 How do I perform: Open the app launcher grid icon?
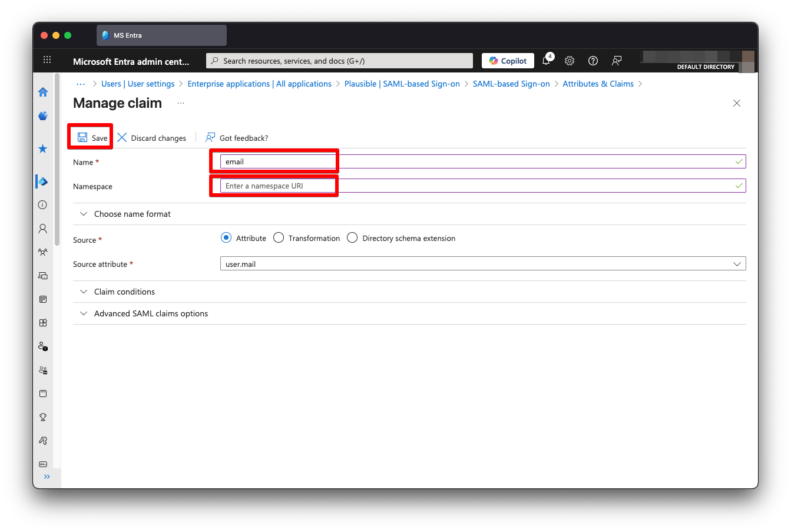pos(47,60)
